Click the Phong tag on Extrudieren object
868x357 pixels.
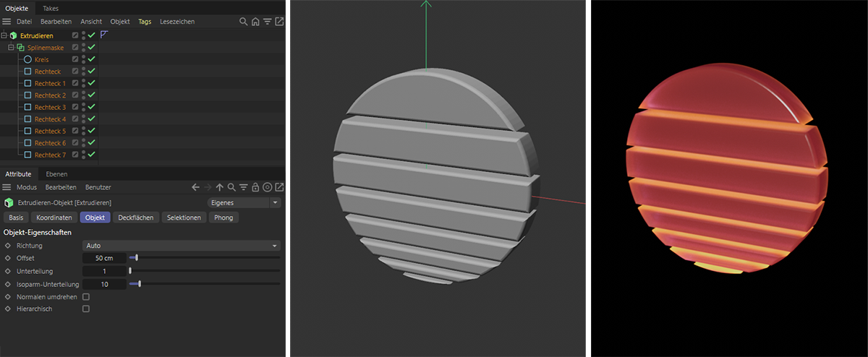104,35
